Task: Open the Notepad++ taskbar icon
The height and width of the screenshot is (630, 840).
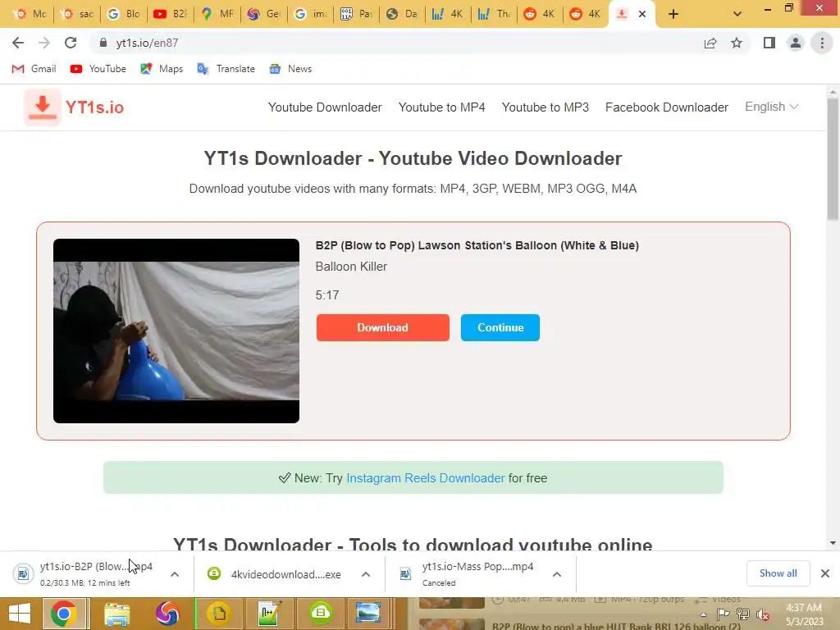Action: click(x=269, y=614)
